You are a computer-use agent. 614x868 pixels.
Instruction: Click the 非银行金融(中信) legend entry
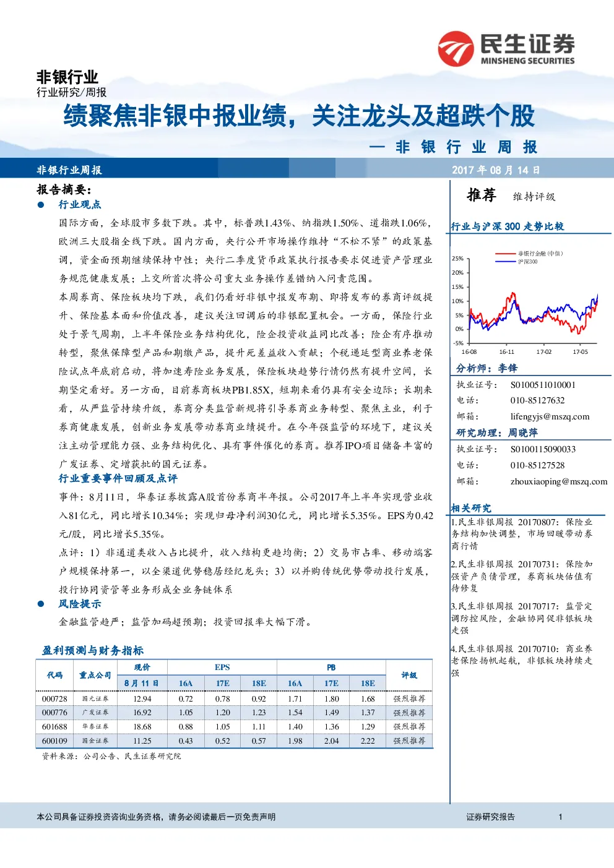(529, 254)
